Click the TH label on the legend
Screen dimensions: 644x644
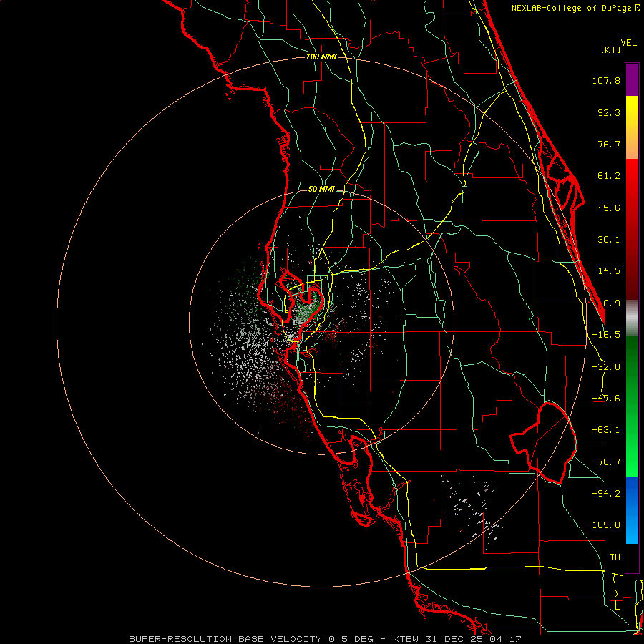615,557
